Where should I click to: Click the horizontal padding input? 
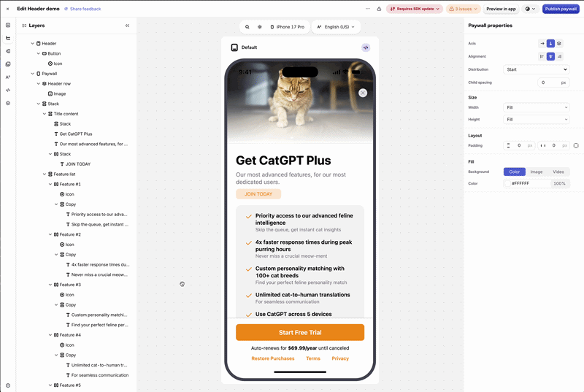click(x=554, y=145)
